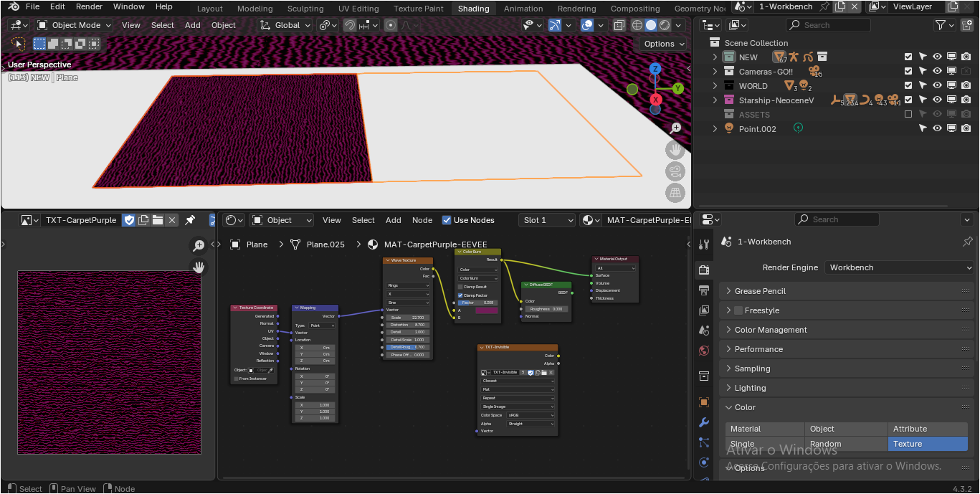Viewport: 980px width, 494px height.
Task: Uncheck the Cameras-GO!! collection exclude checkbox
Action: 908,72
